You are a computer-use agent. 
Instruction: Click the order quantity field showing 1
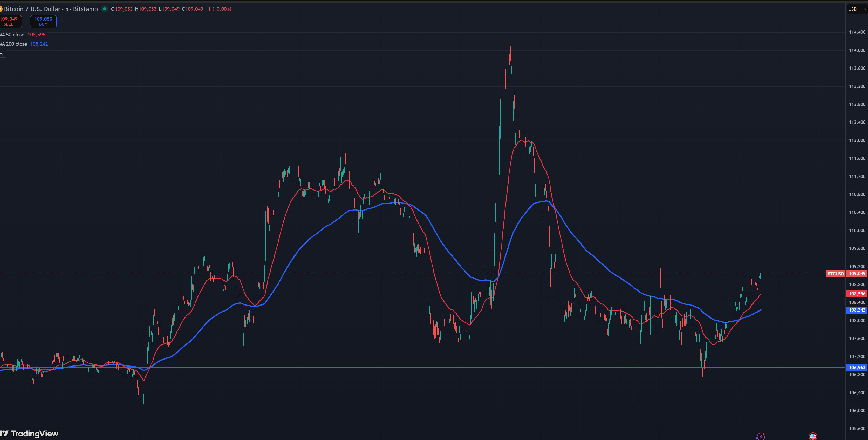[26, 22]
